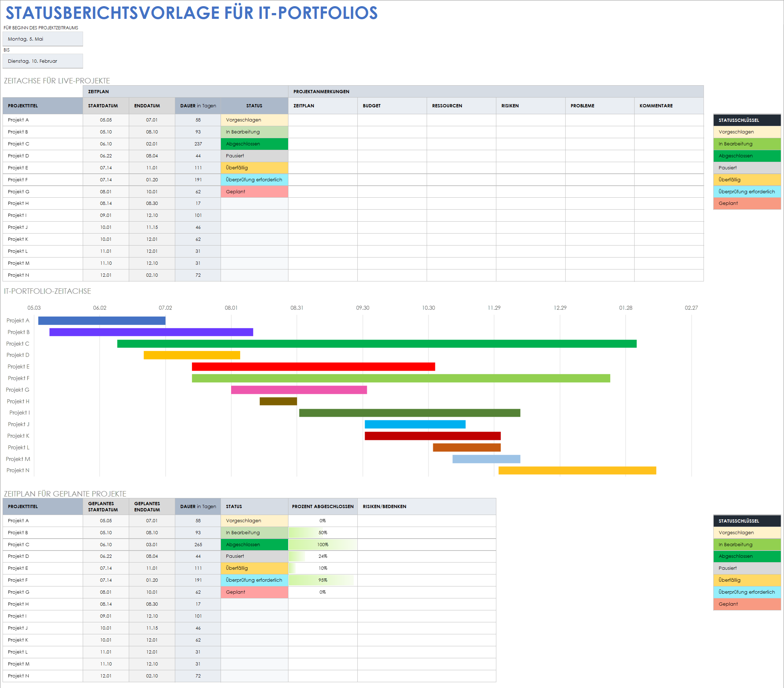The image size is (784, 688).
Task: Select 'Pausiert' status cell of Projekt D in the live projects table
Action: (x=254, y=156)
